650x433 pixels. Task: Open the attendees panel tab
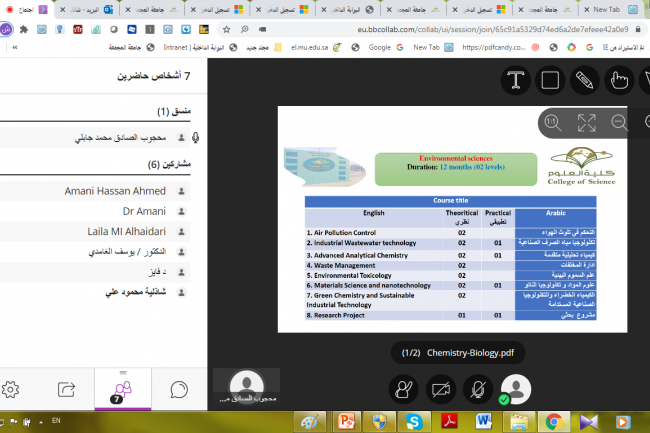(123, 389)
